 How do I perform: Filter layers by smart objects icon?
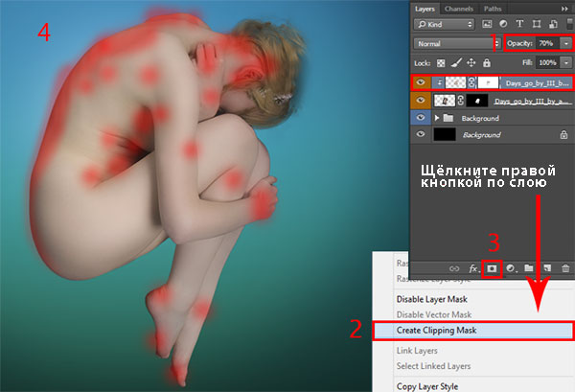coord(553,24)
